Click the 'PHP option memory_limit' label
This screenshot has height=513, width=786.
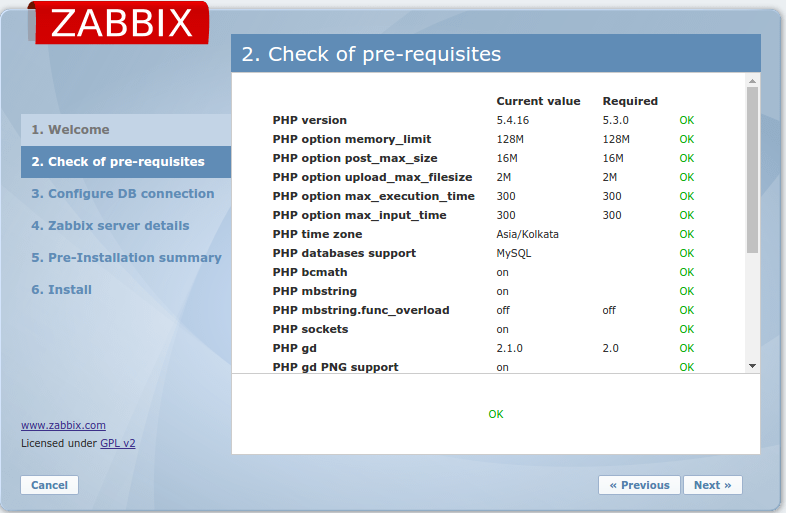click(x=351, y=139)
